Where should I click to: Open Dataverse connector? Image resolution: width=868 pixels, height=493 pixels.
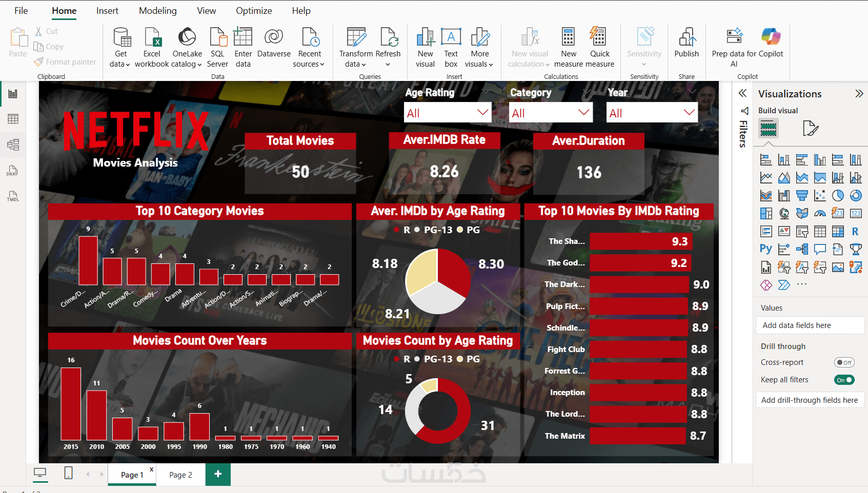click(274, 43)
